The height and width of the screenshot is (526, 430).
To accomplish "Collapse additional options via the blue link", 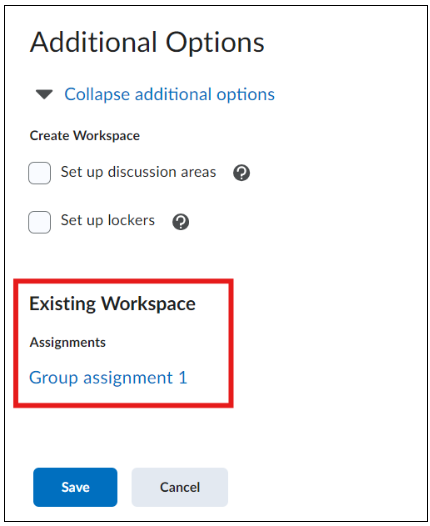I will pos(169,94).
